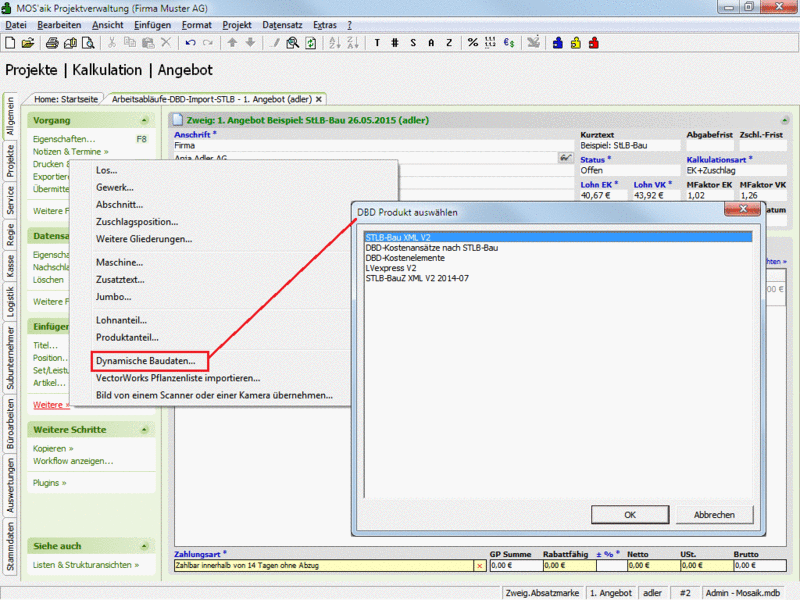Click Abbrechen in DBD dialog
Screen dimensions: 800x600
(714, 515)
